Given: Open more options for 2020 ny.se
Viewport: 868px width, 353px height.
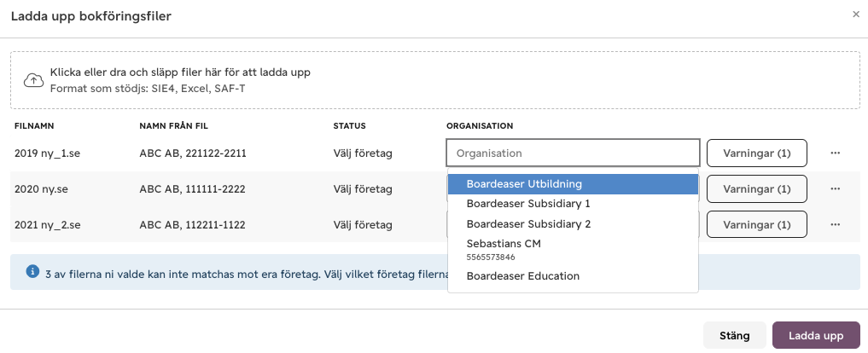Looking at the screenshot, I should [836, 189].
